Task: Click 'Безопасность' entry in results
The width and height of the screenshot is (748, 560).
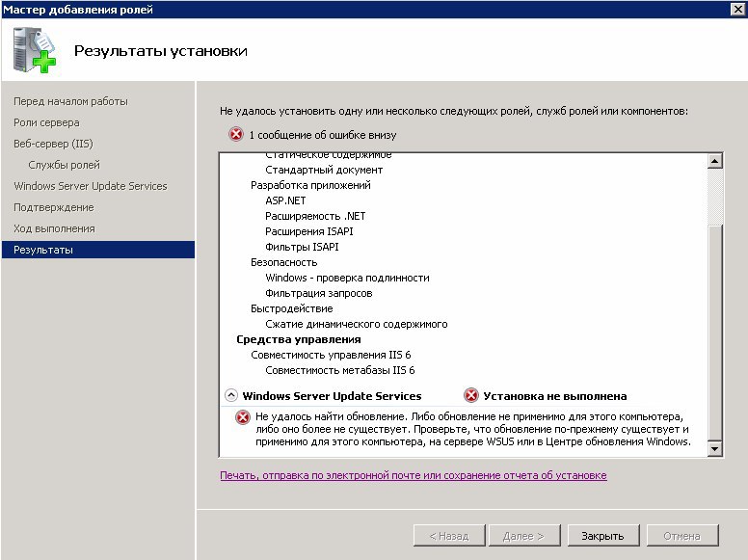Action: [x=283, y=262]
